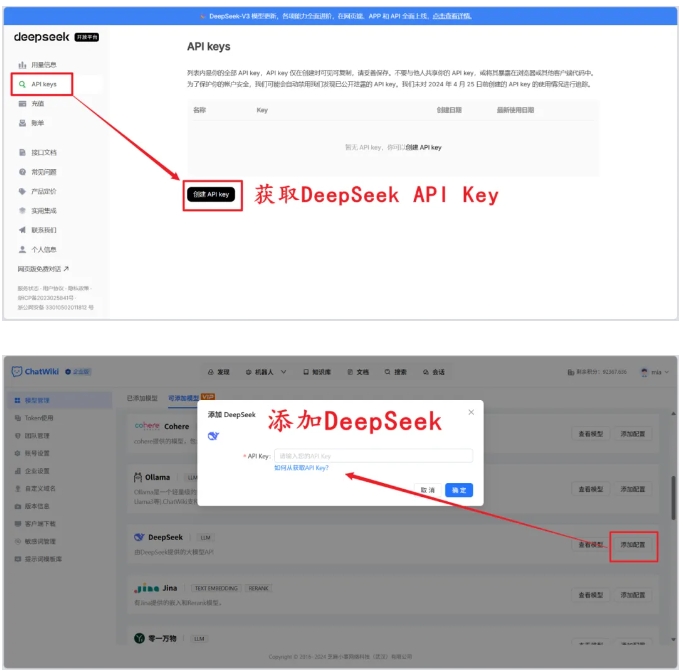Open the 网页版免费对话 external link
This screenshot has height=671, width=683.
tap(43, 269)
